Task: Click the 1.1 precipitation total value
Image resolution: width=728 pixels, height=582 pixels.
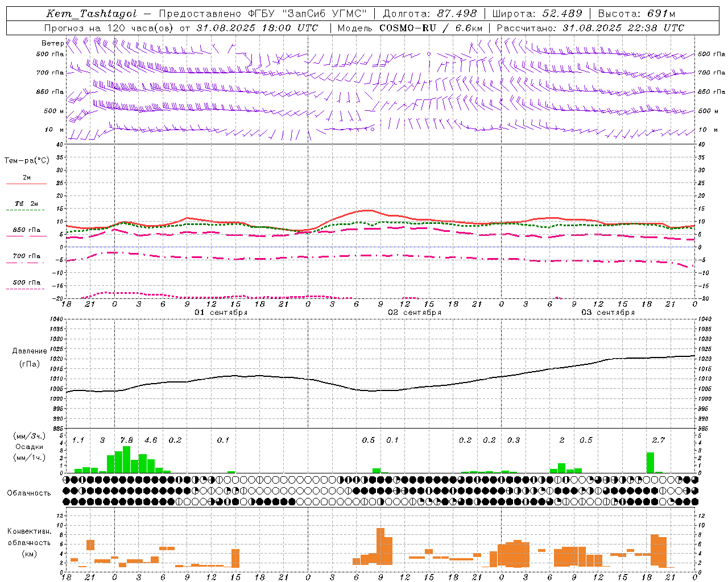Action: [78, 440]
